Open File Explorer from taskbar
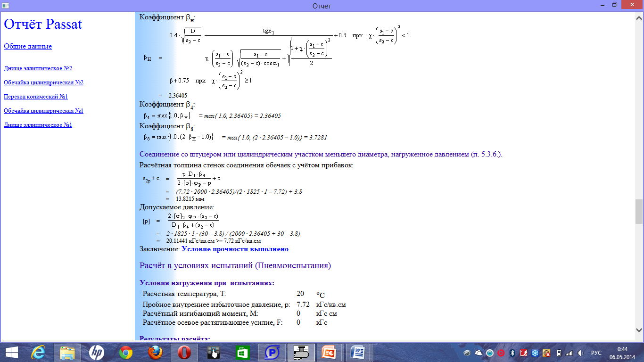 (x=67, y=352)
